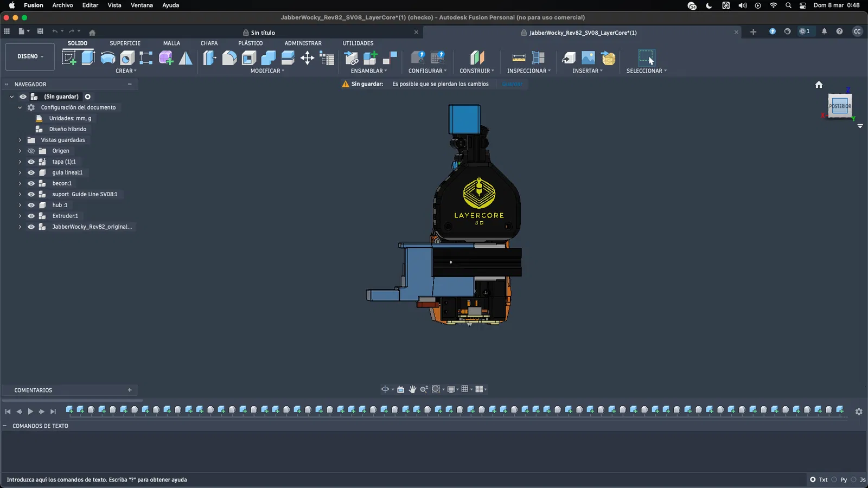Play the timeline
This screenshot has height=488, width=868.
30,412
